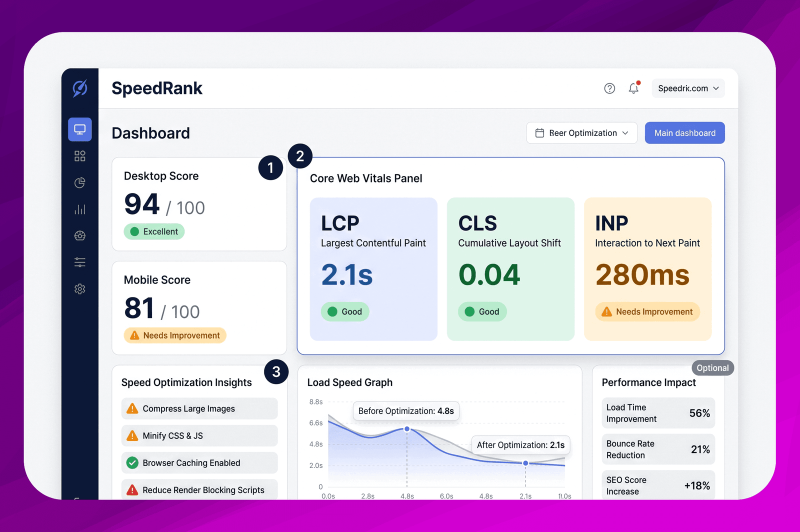The image size is (800, 532).
Task: Click the help question mark icon
Action: pyautogui.click(x=609, y=88)
